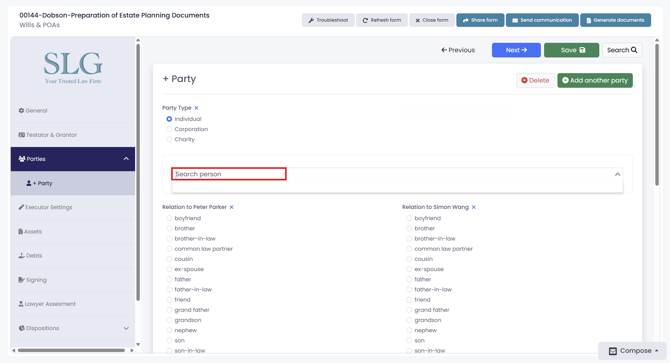670x363 pixels.
Task: Open Testator & Grantor section
Action: point(73,135)
